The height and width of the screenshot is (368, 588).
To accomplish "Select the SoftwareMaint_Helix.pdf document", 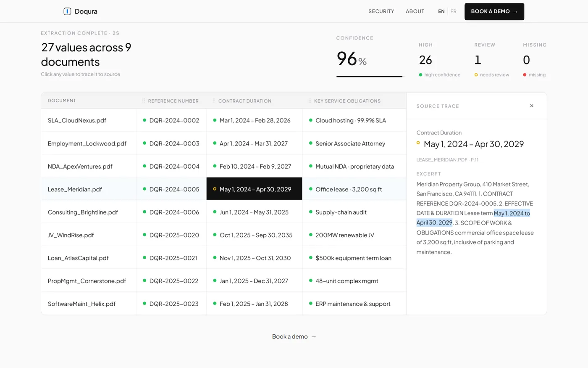I will [81, 304].
